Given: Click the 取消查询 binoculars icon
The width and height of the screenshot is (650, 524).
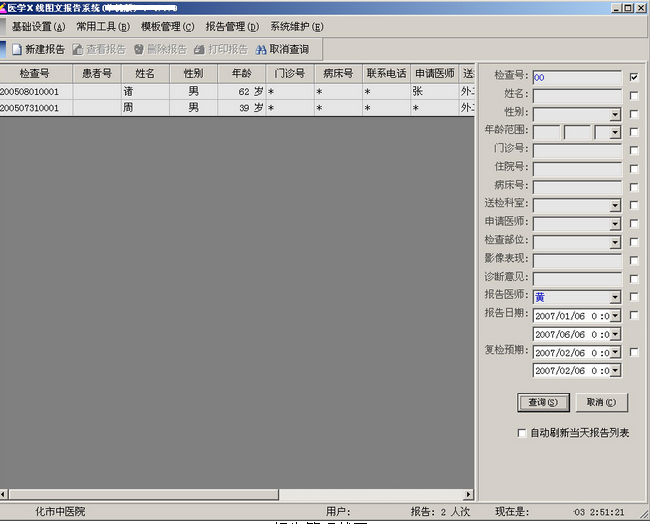Looking at the screenshot, I should click(x=261, y=50).
